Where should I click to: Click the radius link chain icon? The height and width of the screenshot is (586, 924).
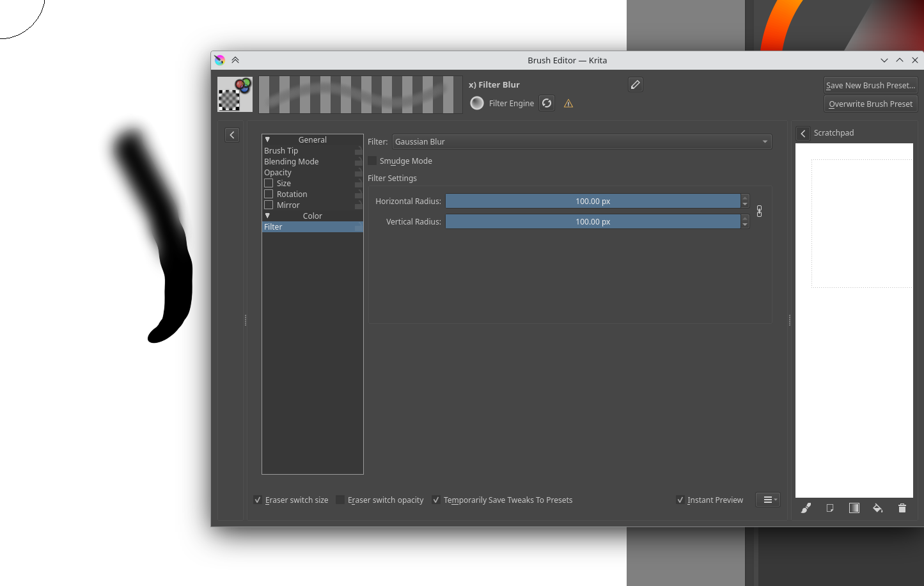point(759,211)
